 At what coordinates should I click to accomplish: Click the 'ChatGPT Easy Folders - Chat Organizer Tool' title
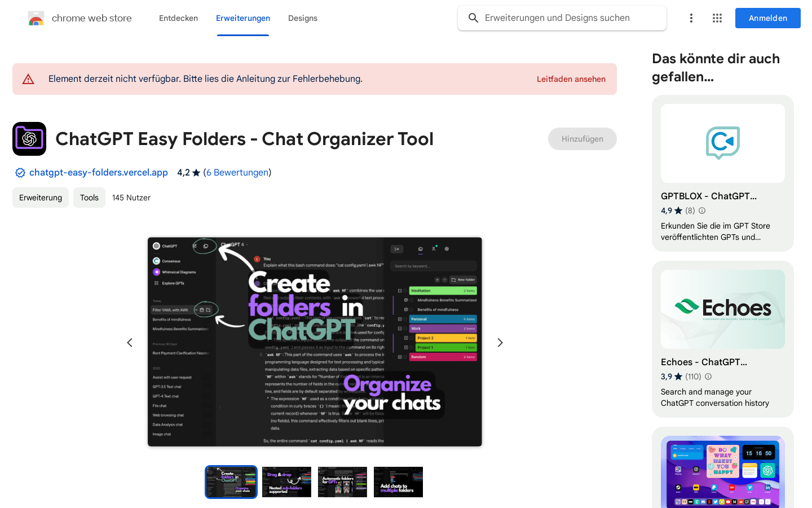245,139
